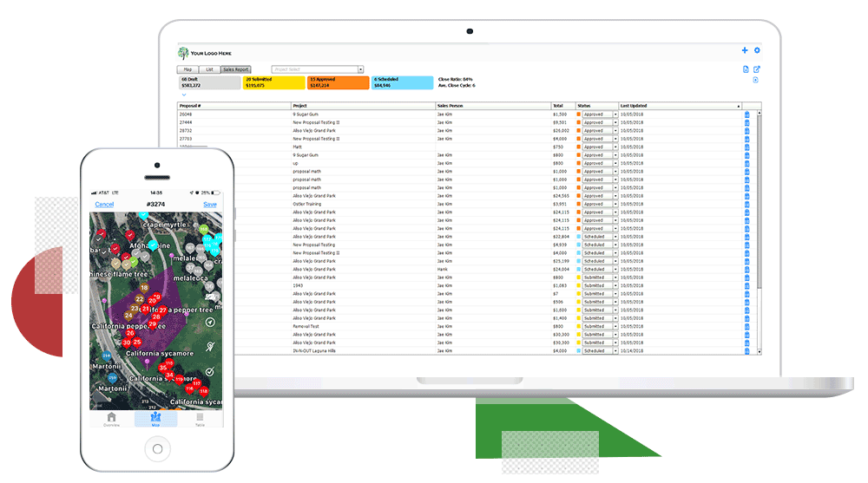Click the external link export icon
This screenshot has height=483, width=868.
tap(757, 69)
